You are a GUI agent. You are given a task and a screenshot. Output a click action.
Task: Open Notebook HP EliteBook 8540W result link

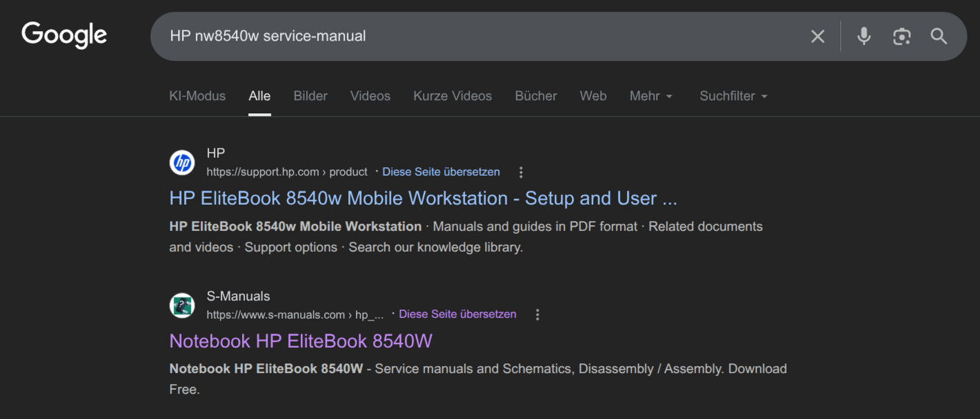301,341
